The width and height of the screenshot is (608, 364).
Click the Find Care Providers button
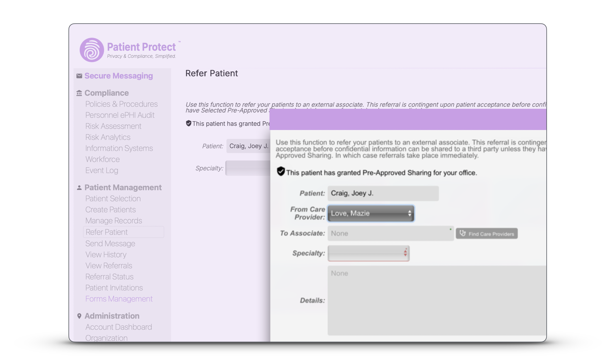tap(486, 234)
